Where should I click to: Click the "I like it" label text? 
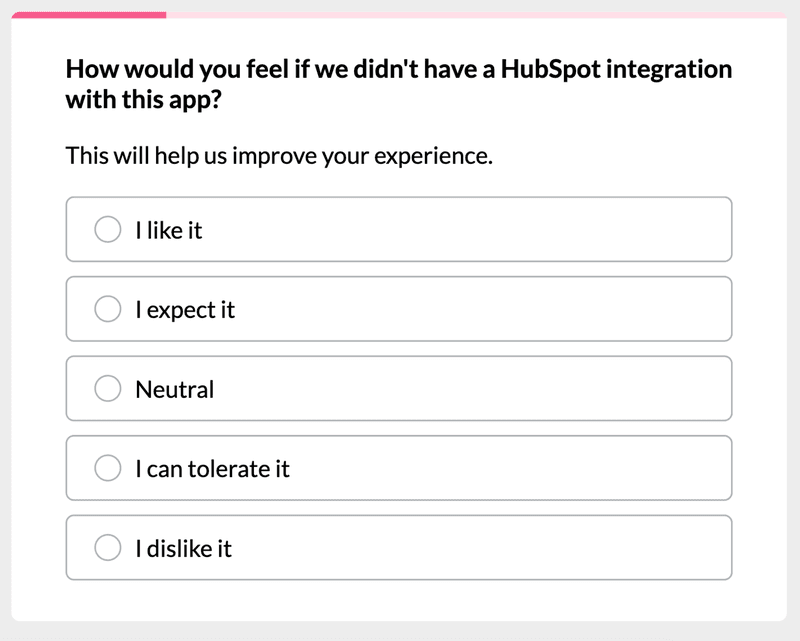click(x=168, y=230)
